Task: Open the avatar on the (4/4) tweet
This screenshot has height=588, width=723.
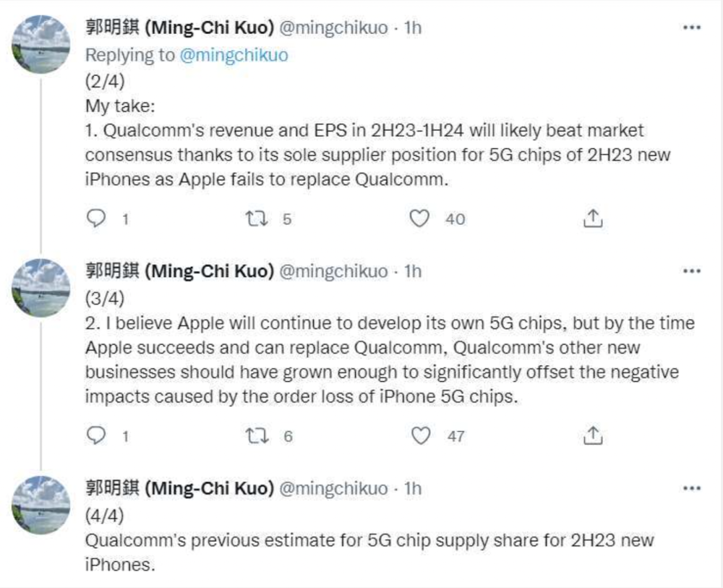Action: point(41,506)
